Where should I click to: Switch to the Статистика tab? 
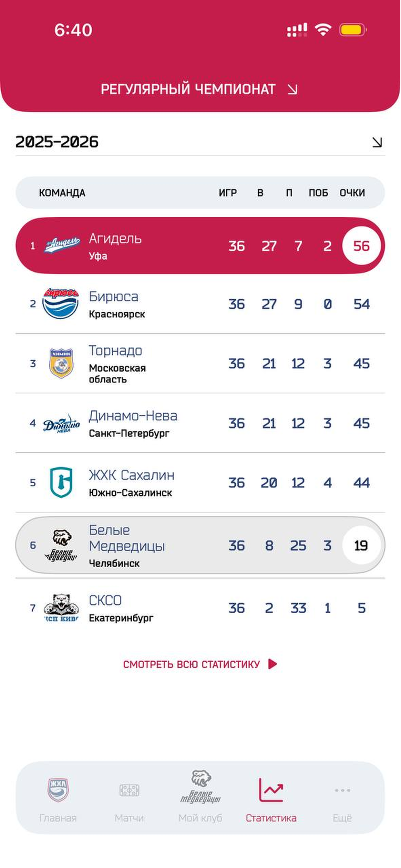click(x=271, y=799)
